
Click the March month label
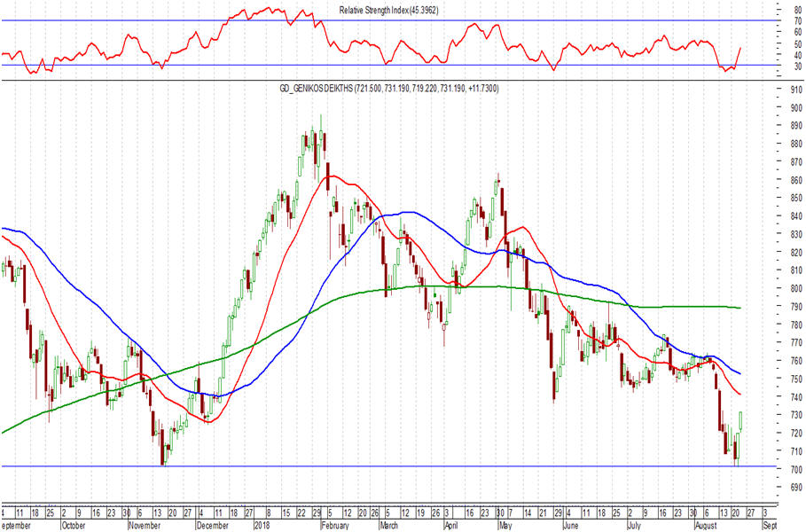[x=389, y=525]
